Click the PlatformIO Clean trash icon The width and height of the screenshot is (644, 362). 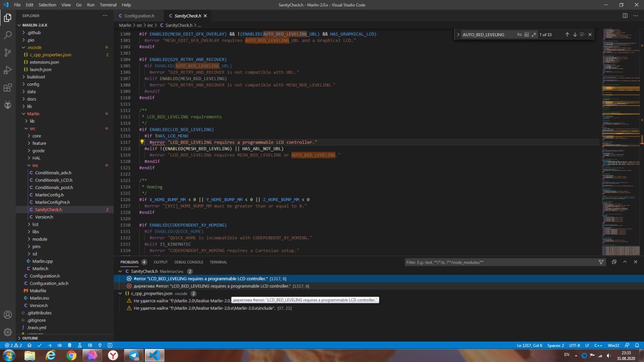(x=69, y=345)
